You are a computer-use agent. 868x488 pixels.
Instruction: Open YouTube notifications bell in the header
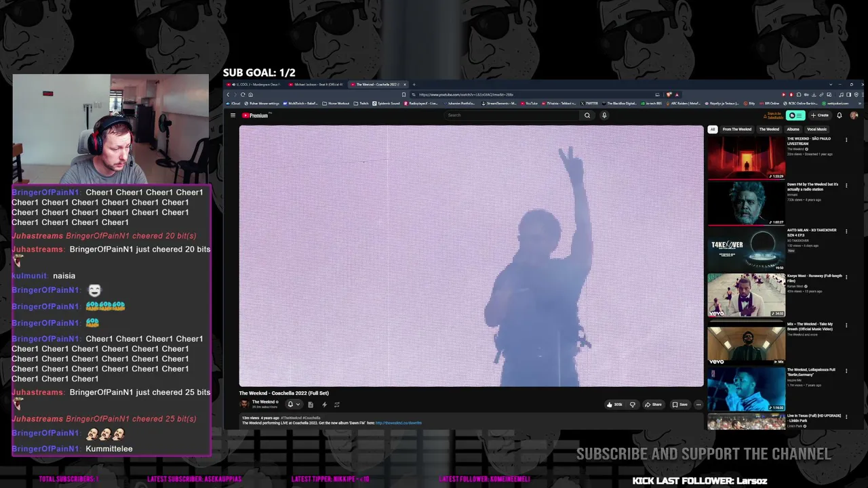click(839, 115)
